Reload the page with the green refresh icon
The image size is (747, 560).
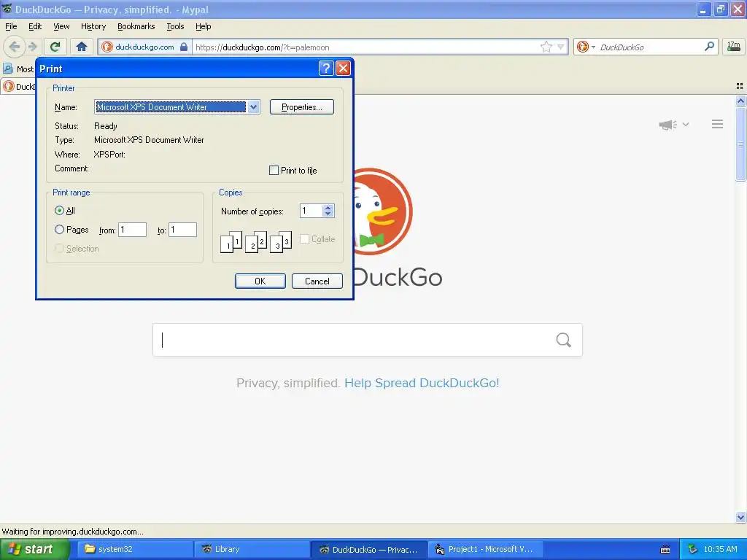[x=55, y=47]
